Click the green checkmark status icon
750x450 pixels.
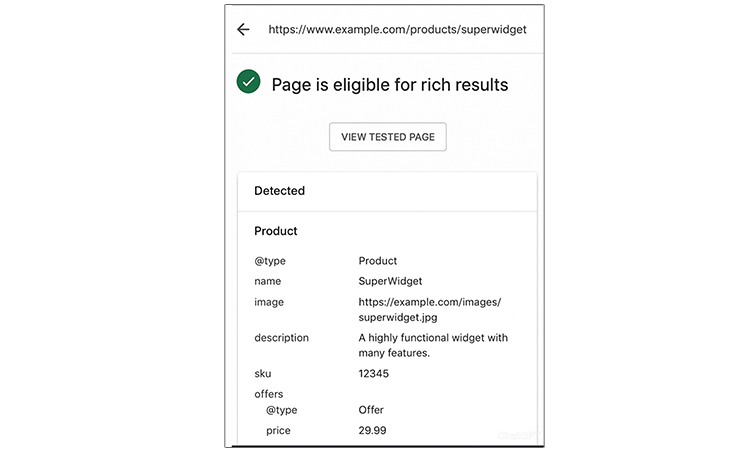coord(249,83)
